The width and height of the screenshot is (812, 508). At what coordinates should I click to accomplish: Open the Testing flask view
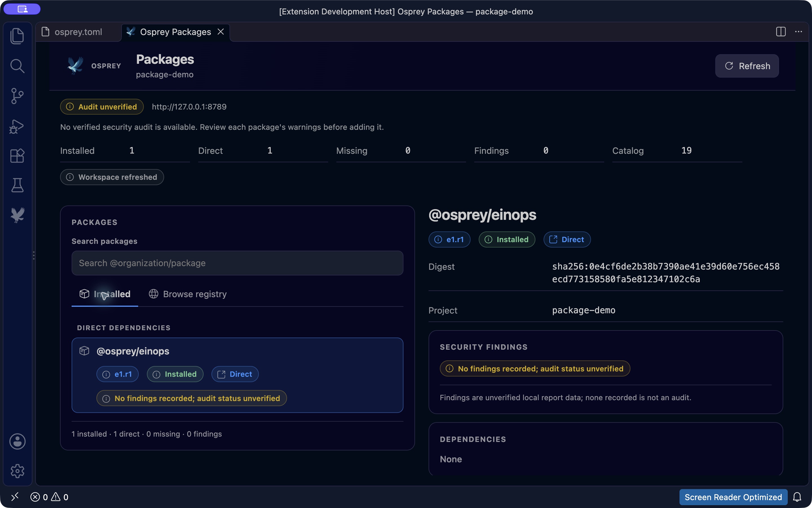click(17, 185)
